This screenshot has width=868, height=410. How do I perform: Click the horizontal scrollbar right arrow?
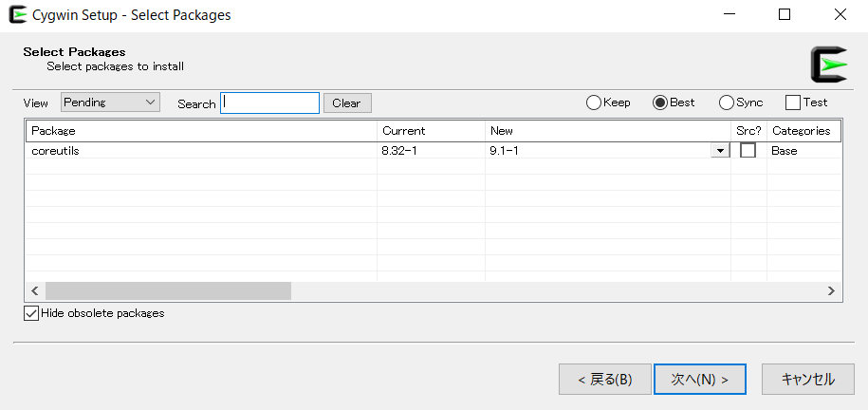pos(830,291)
